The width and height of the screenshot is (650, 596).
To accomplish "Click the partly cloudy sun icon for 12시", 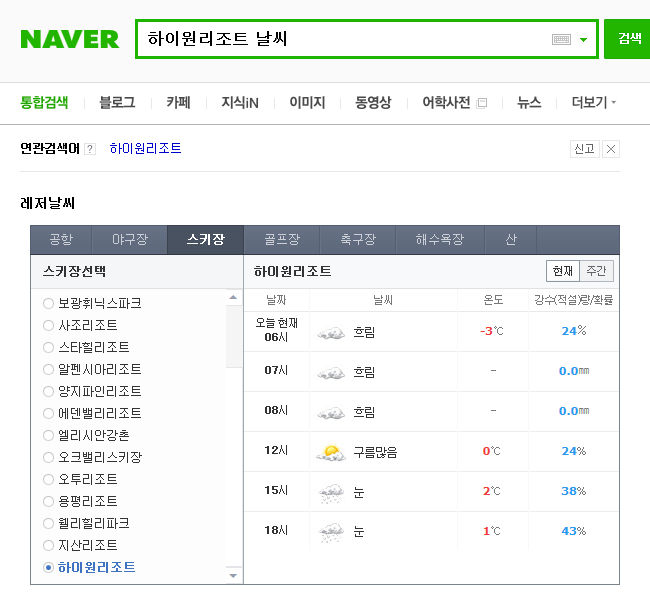I will tap(331, 453).
